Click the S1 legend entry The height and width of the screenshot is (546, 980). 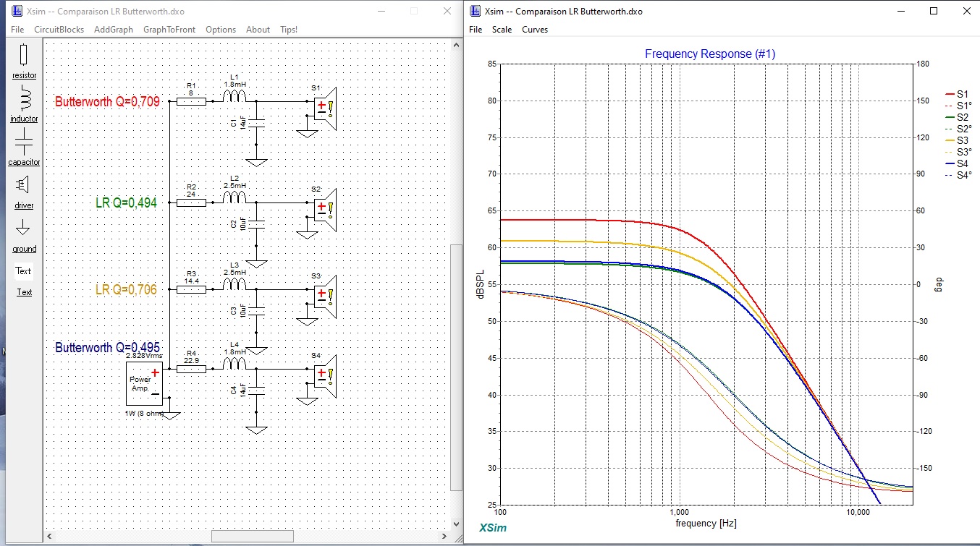pos(957,94)
